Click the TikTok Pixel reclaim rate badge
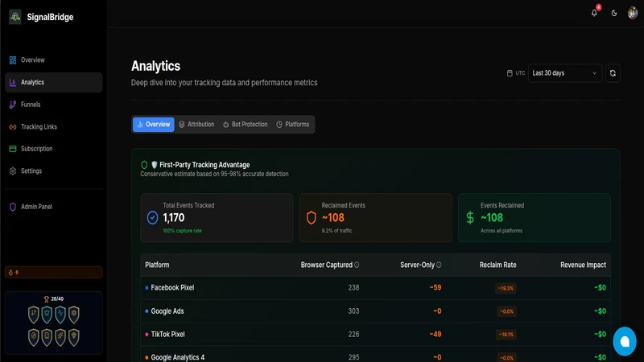 (x=506, y=335)
